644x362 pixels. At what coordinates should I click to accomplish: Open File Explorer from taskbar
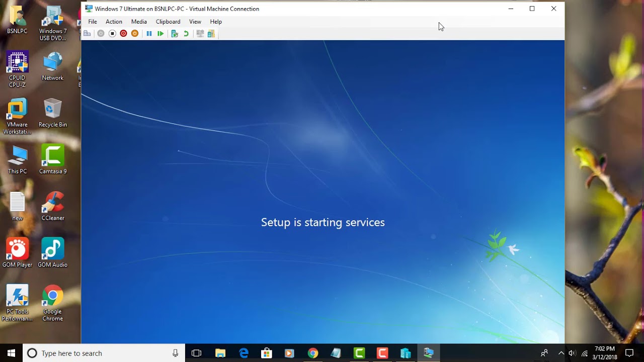click(x=220, y=353)
